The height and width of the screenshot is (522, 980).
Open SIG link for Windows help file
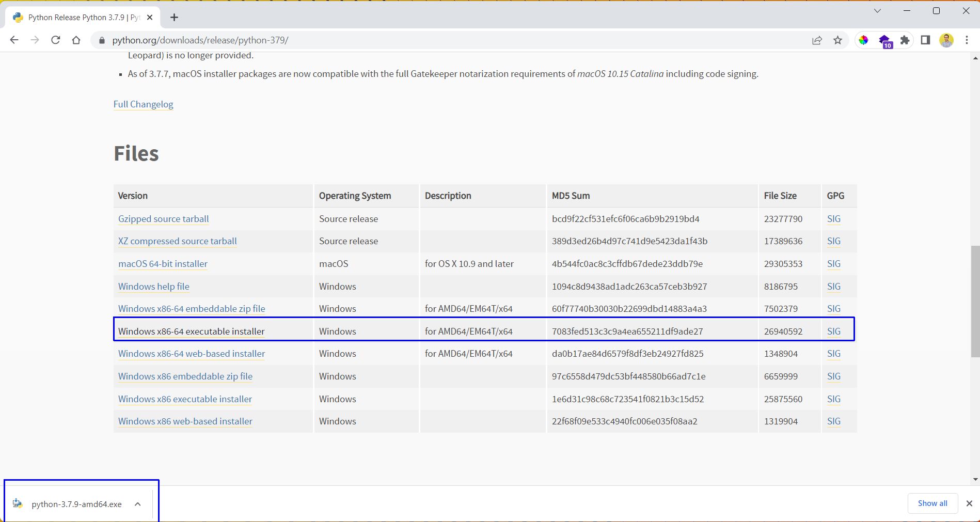[834, 287]
